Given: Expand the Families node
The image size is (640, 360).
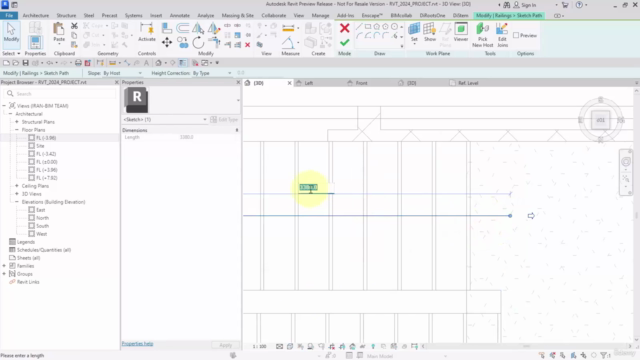Looking at the screenshot, I should pos(4,266).
